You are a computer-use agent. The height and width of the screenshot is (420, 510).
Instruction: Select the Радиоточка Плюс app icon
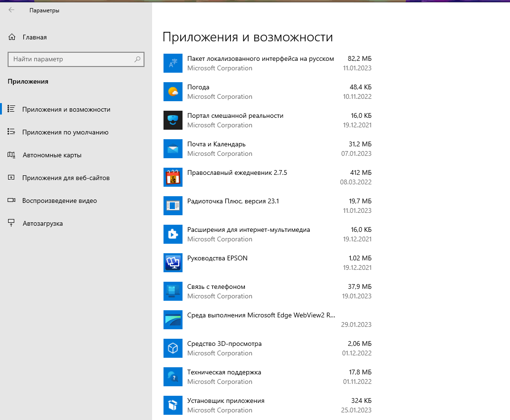173,206
